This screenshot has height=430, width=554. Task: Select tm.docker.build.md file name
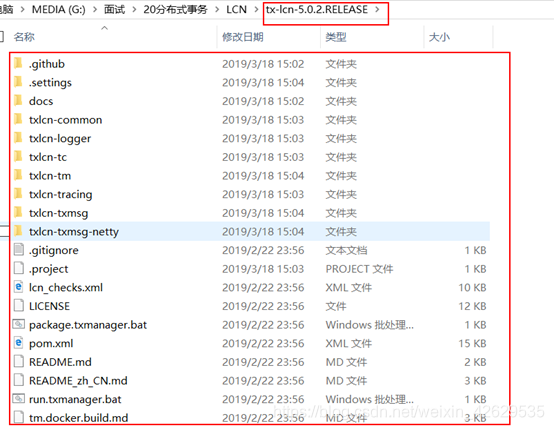pyautogui.click(x=79, y=418)
